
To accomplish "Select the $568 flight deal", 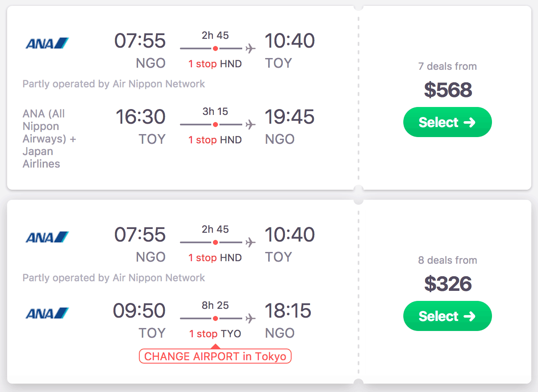I will 447,122.
